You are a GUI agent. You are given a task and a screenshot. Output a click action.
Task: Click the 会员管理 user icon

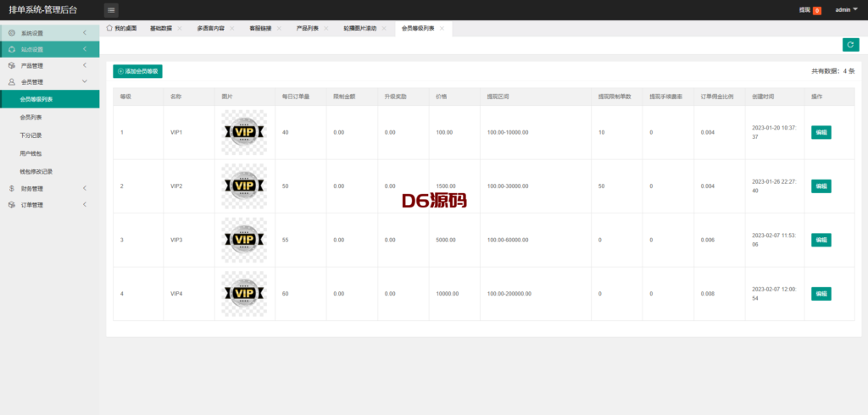pyautogui.click(x=12, y=82)
